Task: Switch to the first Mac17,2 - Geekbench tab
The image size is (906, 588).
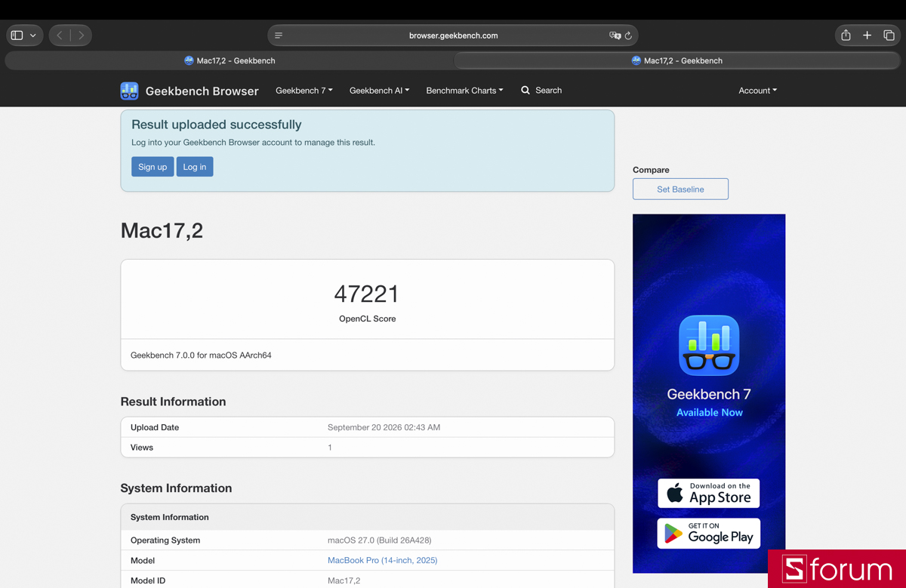Action: [x=230, y=60]
